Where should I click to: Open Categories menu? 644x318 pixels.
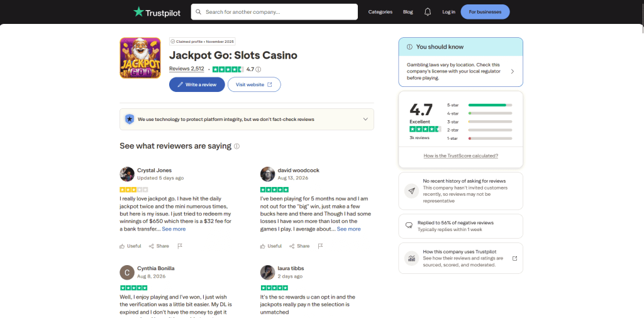point(380,12)
